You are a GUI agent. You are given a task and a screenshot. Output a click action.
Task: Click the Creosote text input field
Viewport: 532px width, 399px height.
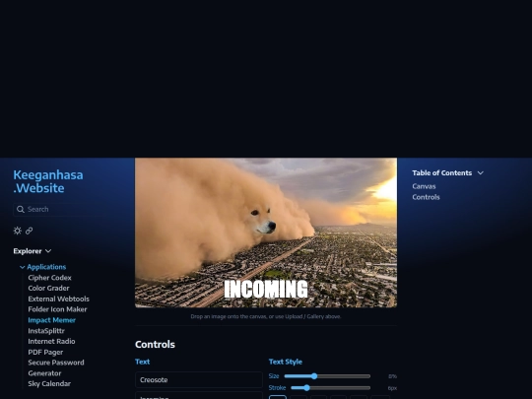[199, 380]
